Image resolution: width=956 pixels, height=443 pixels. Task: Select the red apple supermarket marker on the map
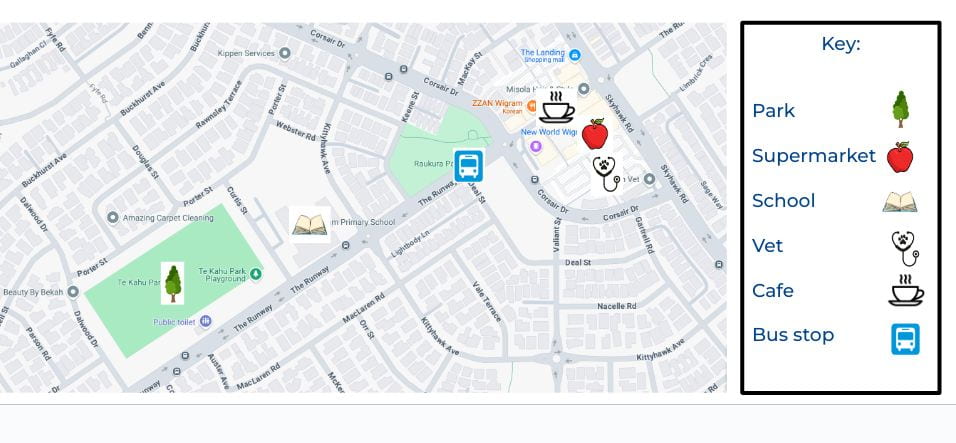pyautogui.click(x=594, y=134)
